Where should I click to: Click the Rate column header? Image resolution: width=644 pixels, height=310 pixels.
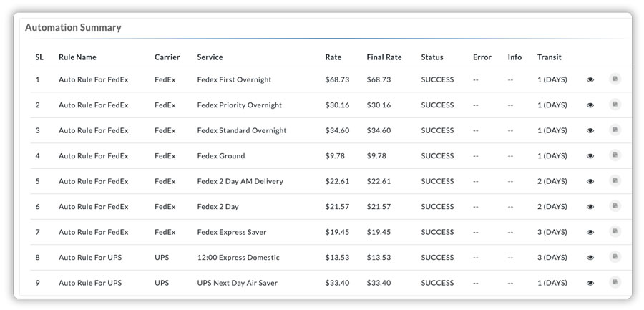tap(333, 57)
